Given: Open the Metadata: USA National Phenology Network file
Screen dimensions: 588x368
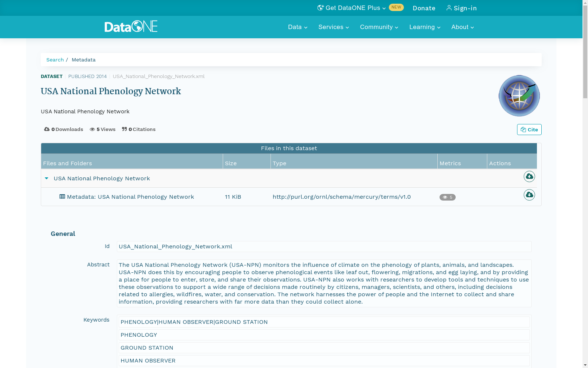Looking at the screenshot, I should coord(130,197).
